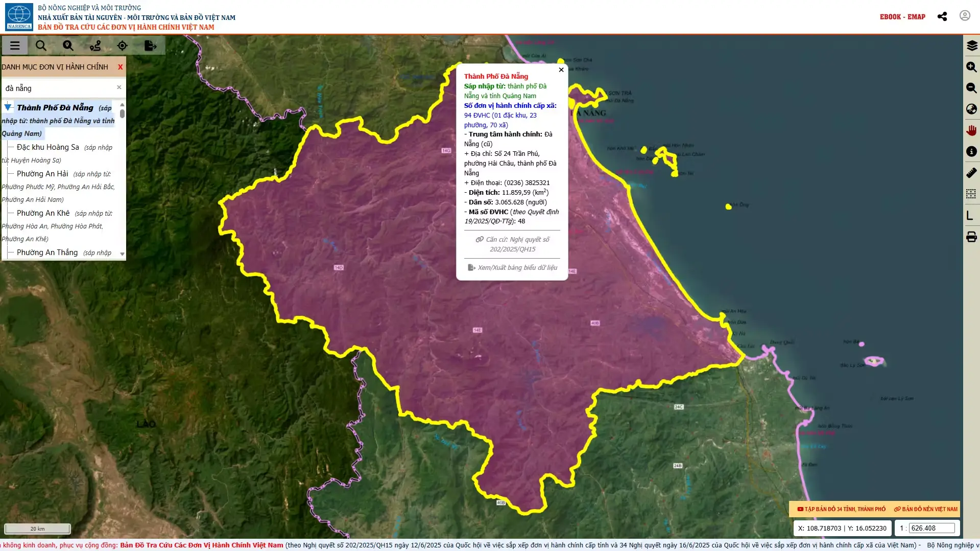Click the 'đà nẵng' search input field
Screen dimensions: 980x551
point(59,88)
